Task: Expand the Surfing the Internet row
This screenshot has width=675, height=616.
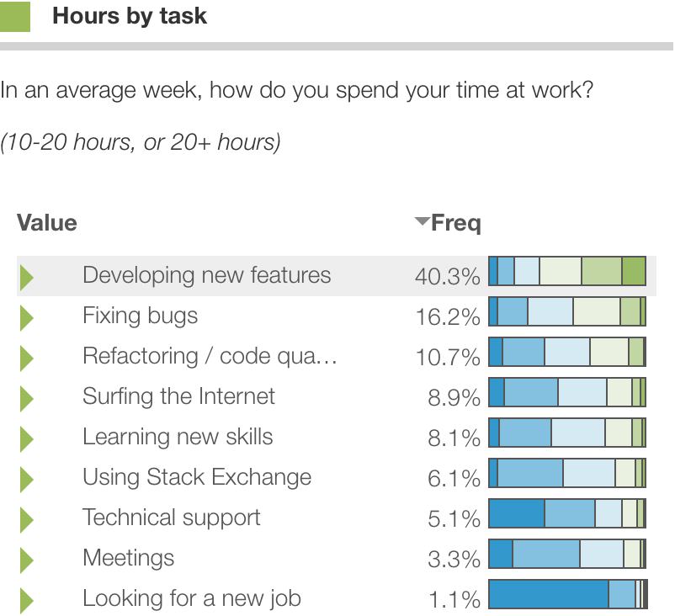Action: (x=26, y=397)
